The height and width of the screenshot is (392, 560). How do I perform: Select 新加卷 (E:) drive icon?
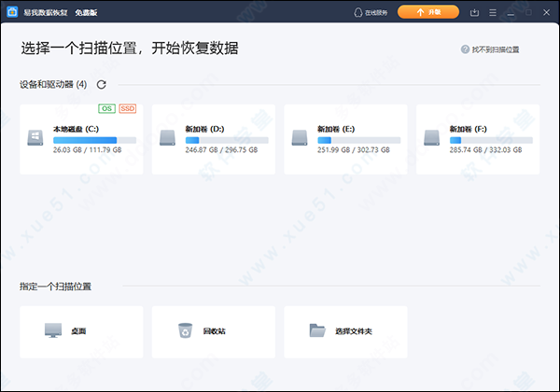(x=301, y=138)
